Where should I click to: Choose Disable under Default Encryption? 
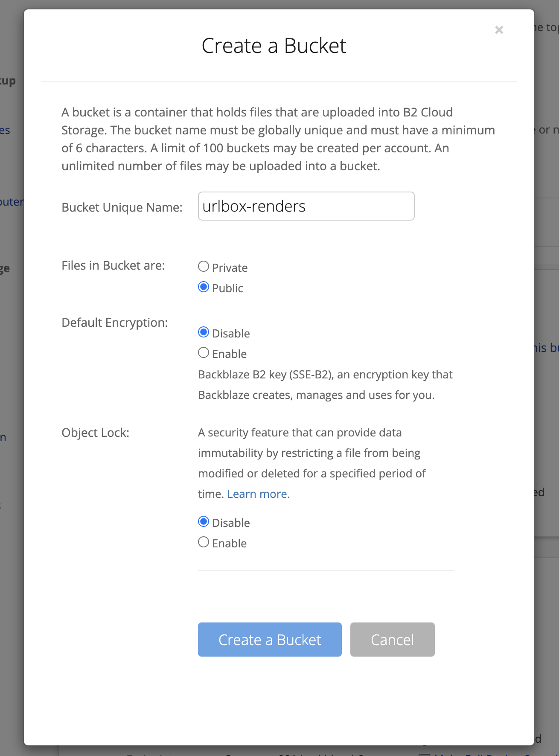204,333
